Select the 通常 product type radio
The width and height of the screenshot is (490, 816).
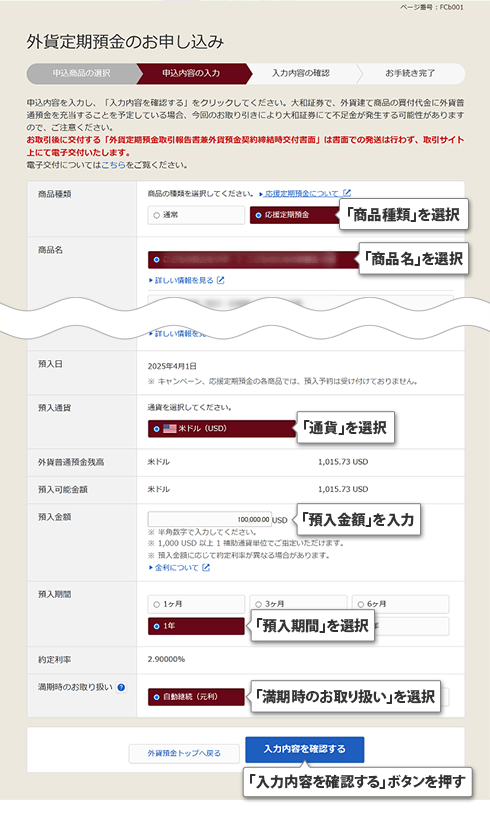pos(196,215)
